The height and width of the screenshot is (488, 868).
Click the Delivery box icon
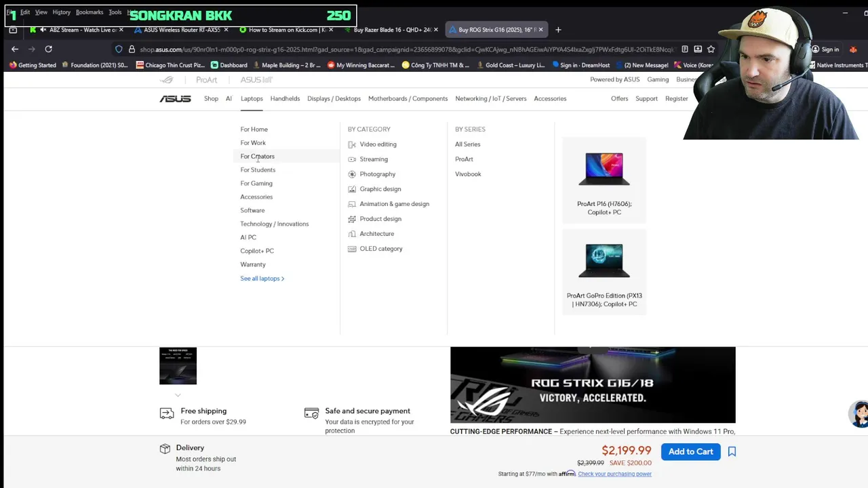165,449
